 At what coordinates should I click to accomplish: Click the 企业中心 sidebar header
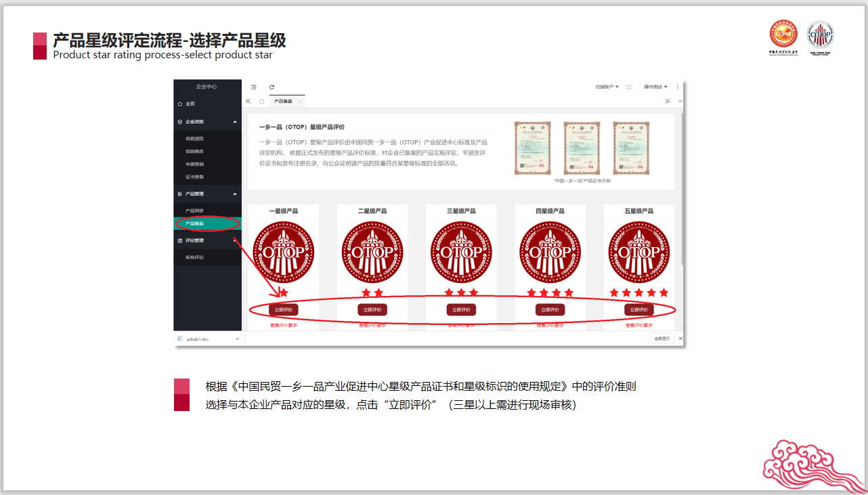(207, 87)
